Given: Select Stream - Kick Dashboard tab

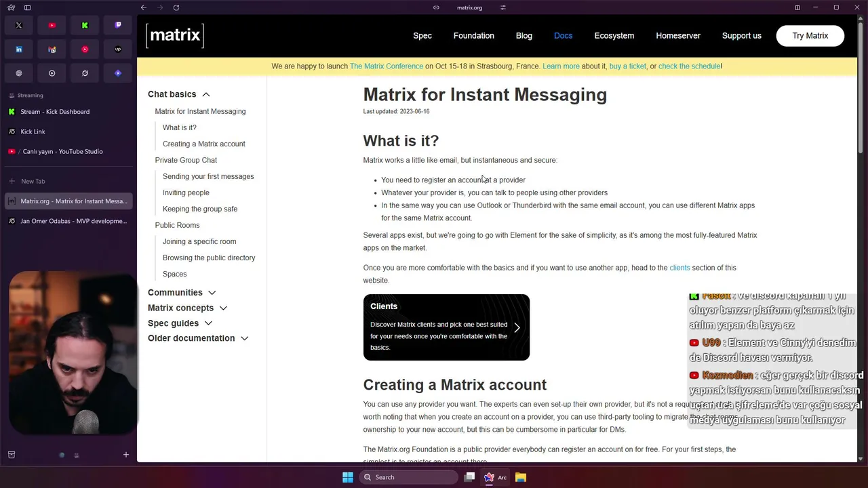Looking at the screenshot, I should point(68,112).
